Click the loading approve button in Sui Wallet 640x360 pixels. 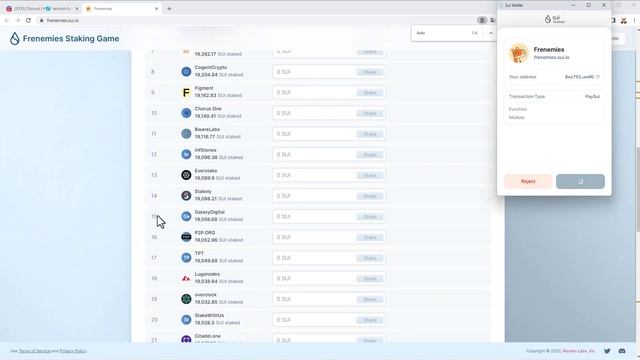(580, 181)
